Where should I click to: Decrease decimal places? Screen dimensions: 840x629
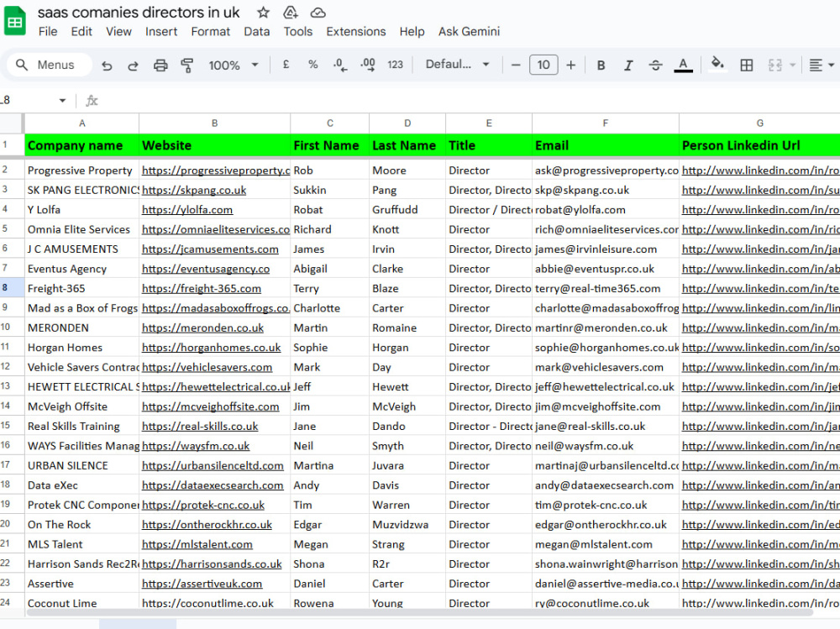(339, 65)
